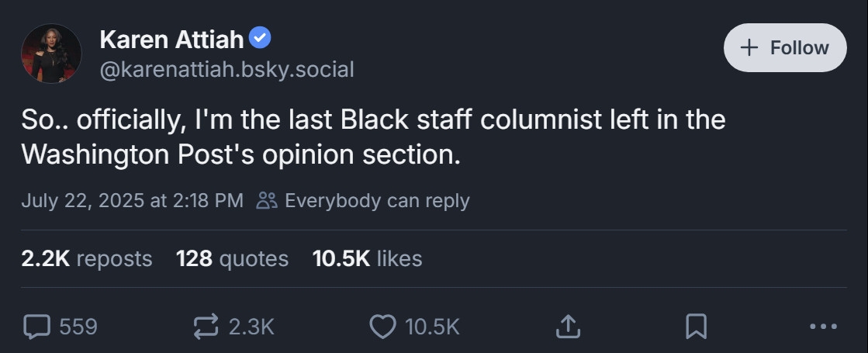Open the three-dot more options menu
This screenshot has height=353, width=868.
tap(823, 327)
